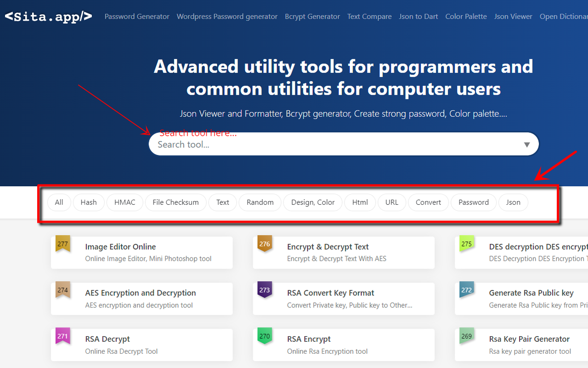Click the pink 271 ribbon badge
Image resolution: width=588 pixels, height=368 pixels.
62,336
